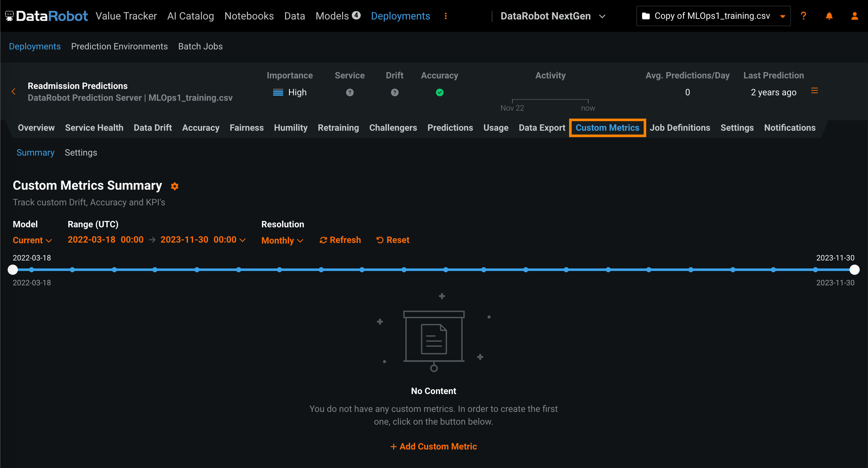
Task: Click the left handle of date range slider
Action: (13, 270)
